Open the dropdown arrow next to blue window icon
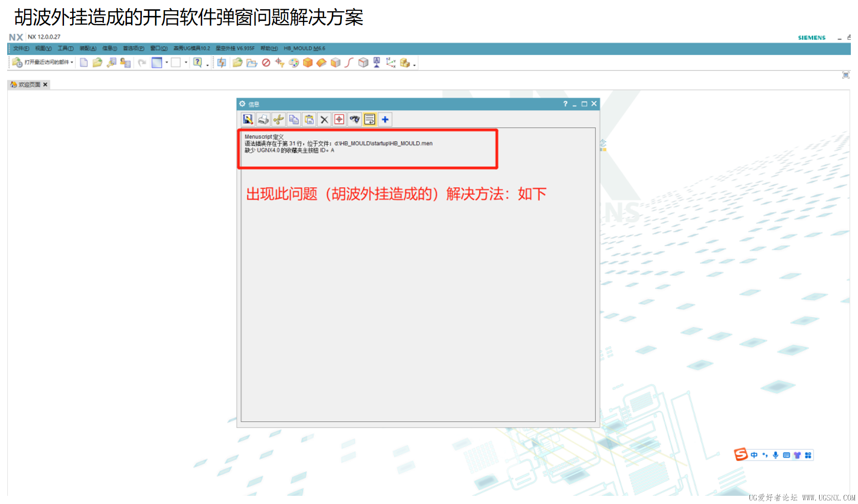858x504 pixels. pyautogui.click(x=166, y=62)
